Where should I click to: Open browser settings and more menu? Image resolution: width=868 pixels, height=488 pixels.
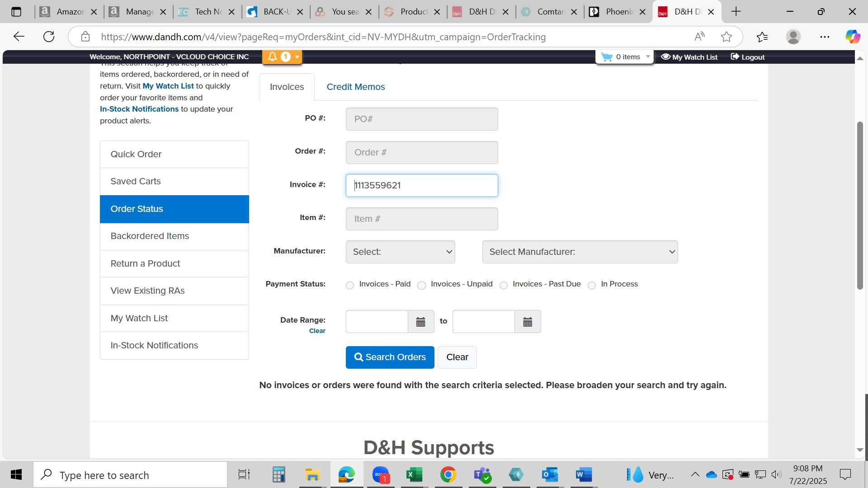click(x=825, y=37)
